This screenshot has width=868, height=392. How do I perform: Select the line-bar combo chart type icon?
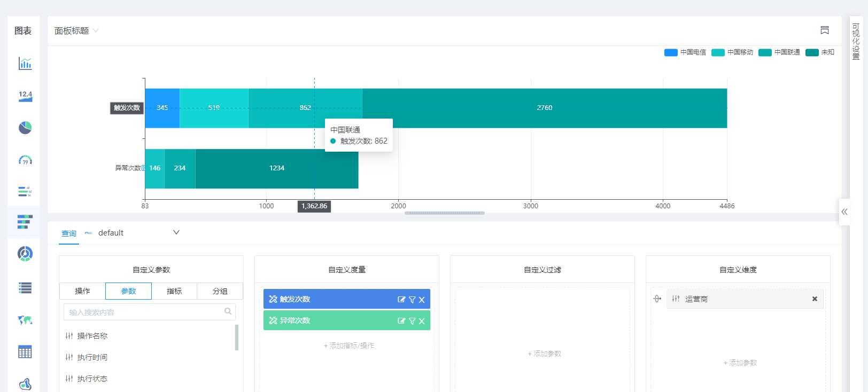point(25,63)
